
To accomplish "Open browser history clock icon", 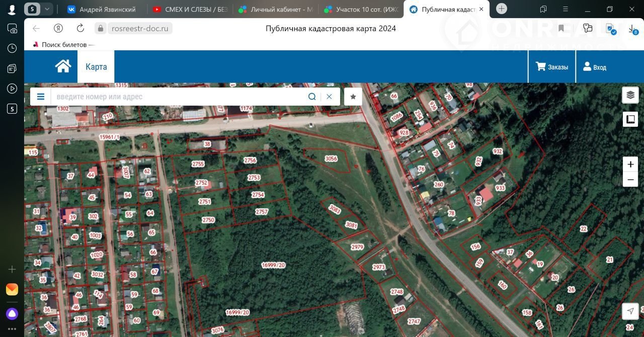I will pos(12,48).
